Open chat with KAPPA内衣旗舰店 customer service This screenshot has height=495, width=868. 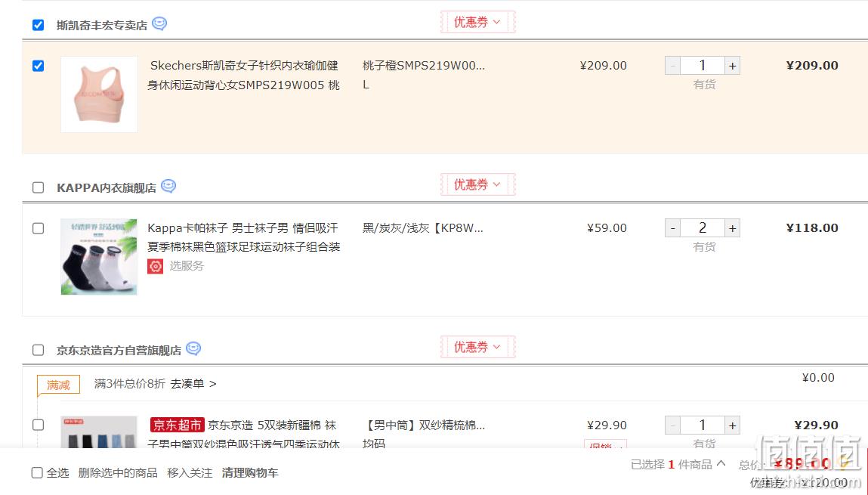point(168,187)
